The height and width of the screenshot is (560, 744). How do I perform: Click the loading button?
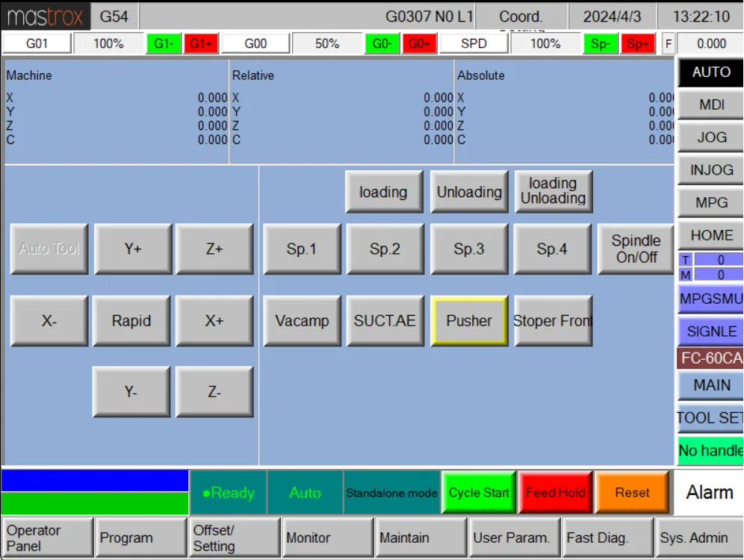[x=384, y=192]
